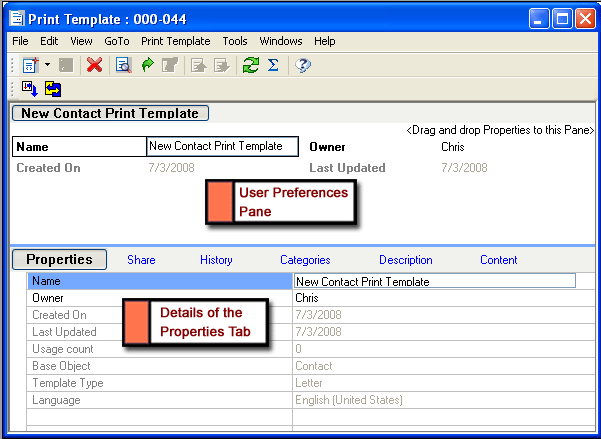The height and width of the screenshot is (439, 601).
Task: Open the File menu
Action: (x=20, y=41)
